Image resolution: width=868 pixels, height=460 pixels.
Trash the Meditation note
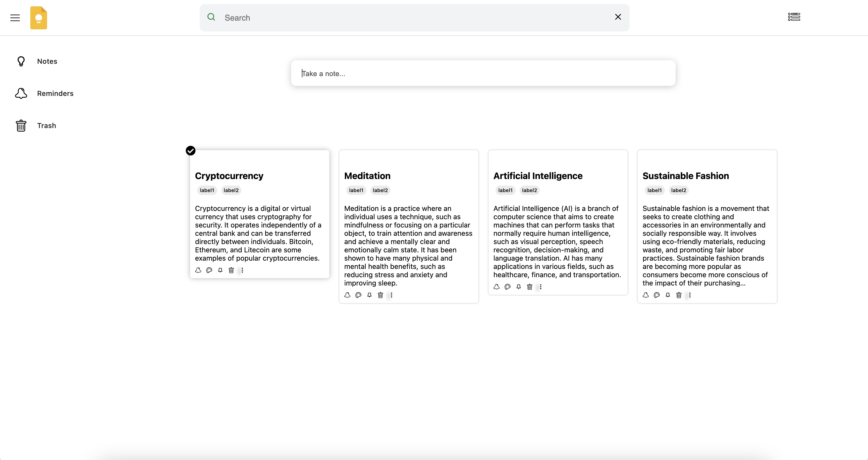(x=381, y=295)
